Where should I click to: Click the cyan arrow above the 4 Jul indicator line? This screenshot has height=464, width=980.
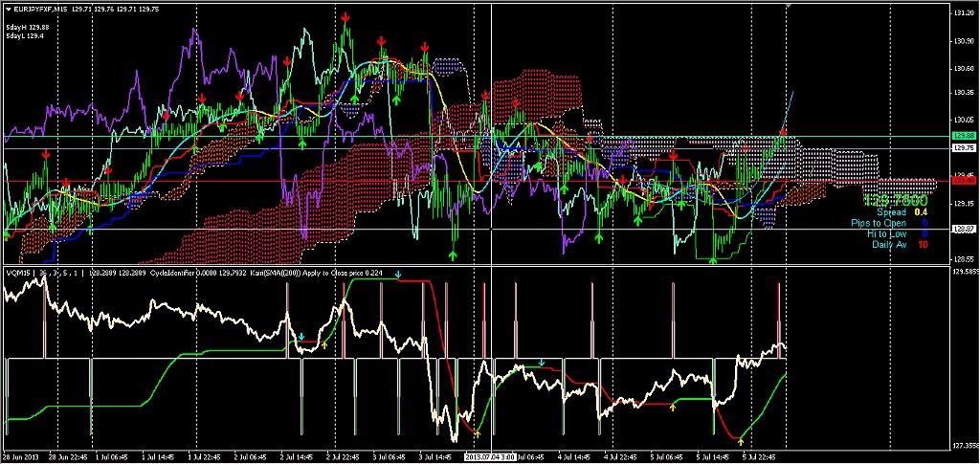pos(542,364)
